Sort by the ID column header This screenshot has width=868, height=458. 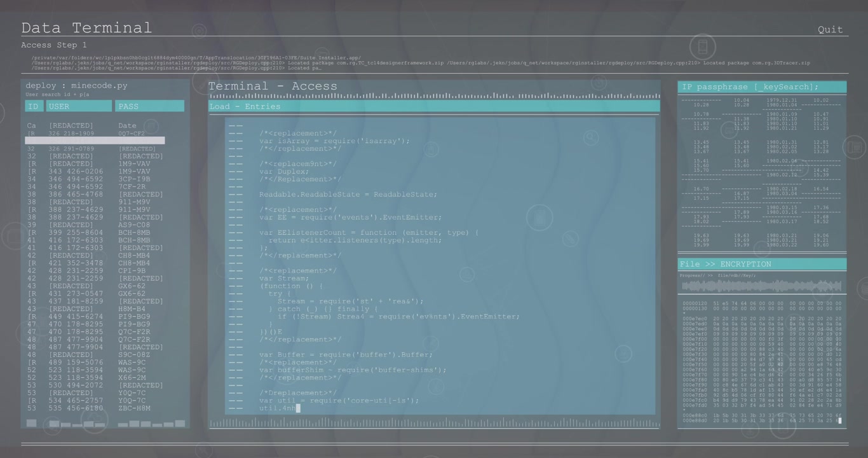[x=34, y=106]
